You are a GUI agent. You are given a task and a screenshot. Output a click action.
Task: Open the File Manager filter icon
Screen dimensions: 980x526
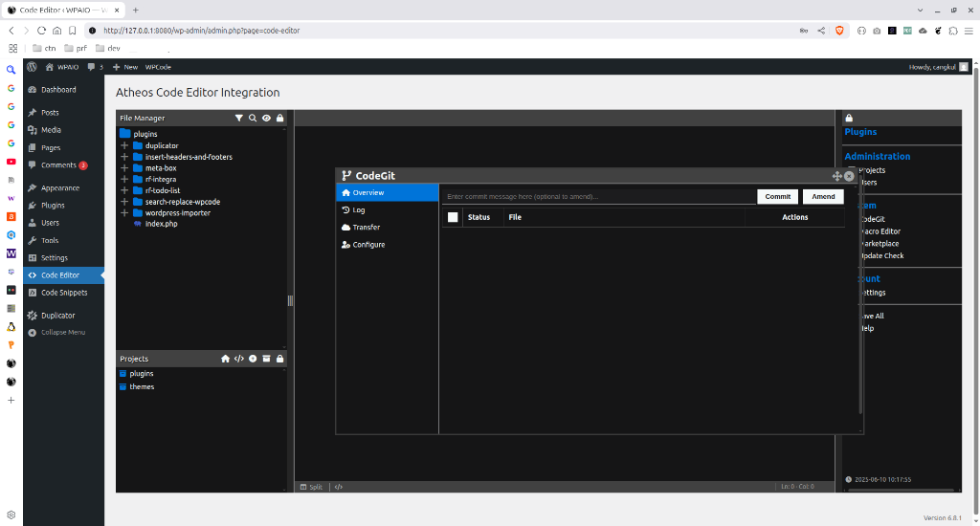point(238,118)
